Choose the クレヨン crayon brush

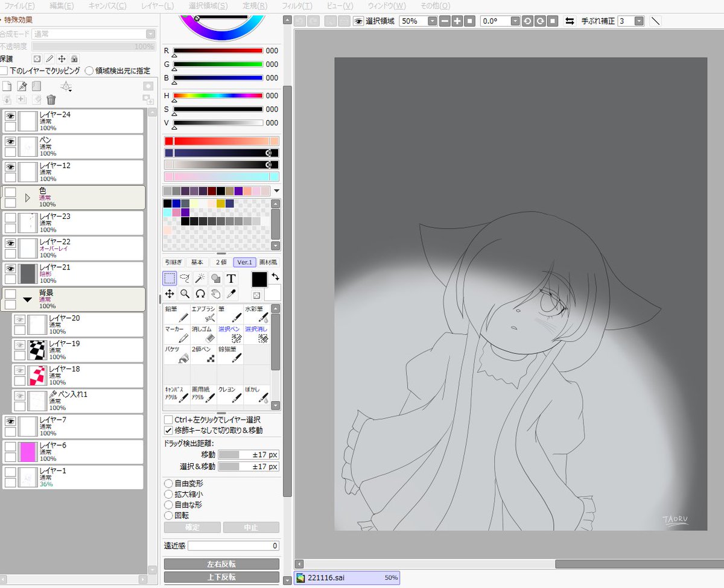tap(230, 395)
